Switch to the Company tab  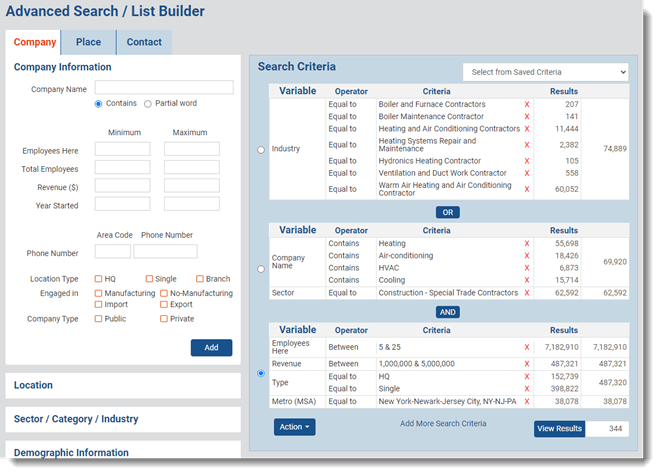[35, 42]
